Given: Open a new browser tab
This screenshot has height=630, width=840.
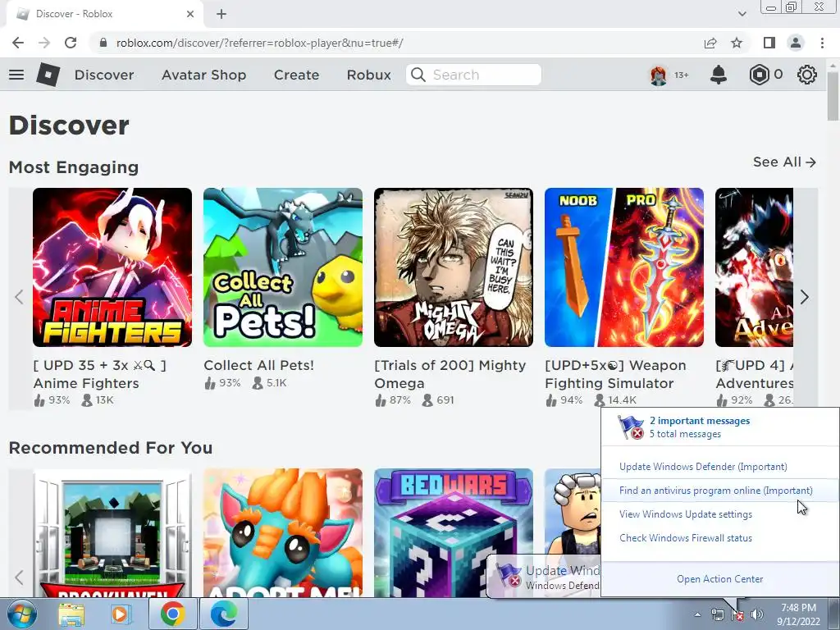Looking at the screenshot, I should coord(221,14).
